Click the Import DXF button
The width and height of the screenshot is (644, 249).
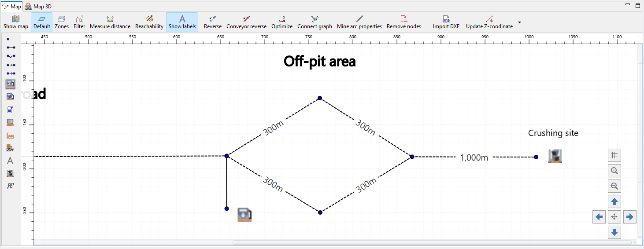[x=446, y=22]
